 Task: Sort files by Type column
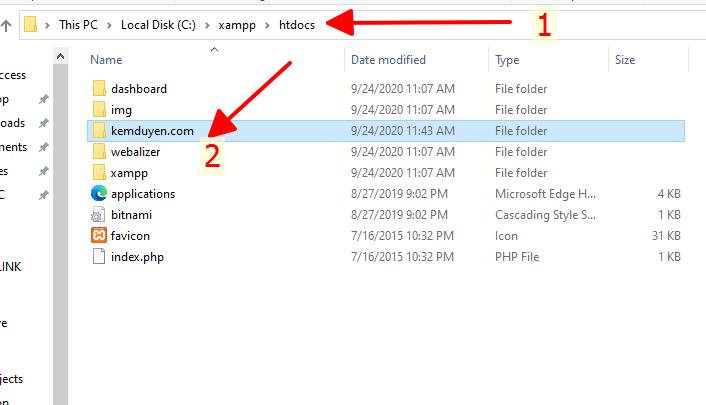(x=507, y=60)
